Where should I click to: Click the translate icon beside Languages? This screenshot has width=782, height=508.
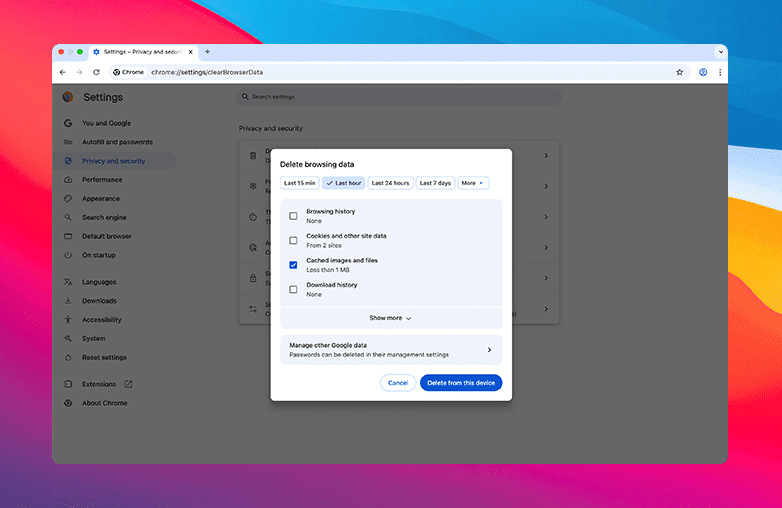[68, 282]
